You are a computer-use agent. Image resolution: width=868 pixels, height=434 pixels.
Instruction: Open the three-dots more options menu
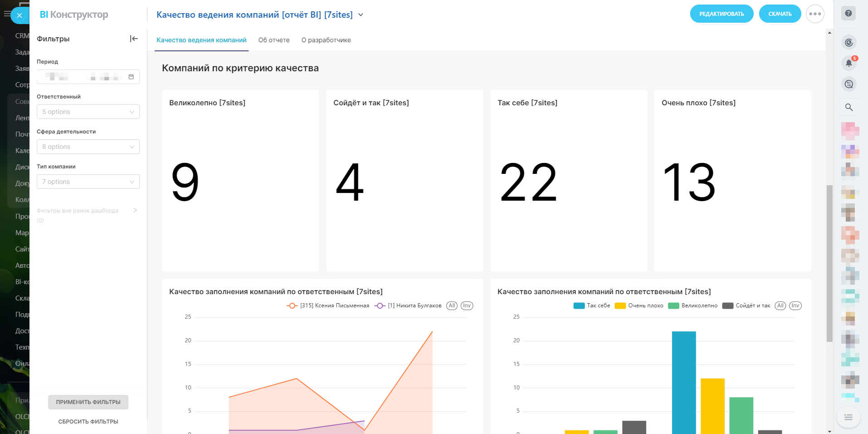point(814,14)
